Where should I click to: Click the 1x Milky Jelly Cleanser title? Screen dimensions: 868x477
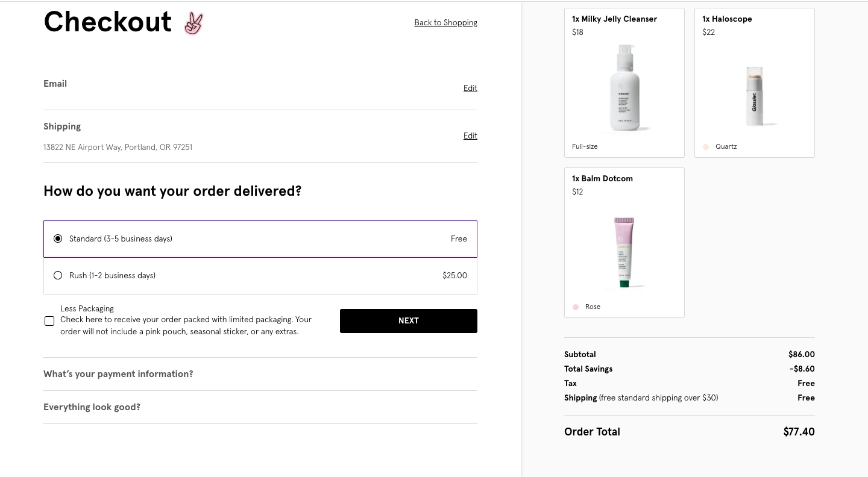click(614, 19)
